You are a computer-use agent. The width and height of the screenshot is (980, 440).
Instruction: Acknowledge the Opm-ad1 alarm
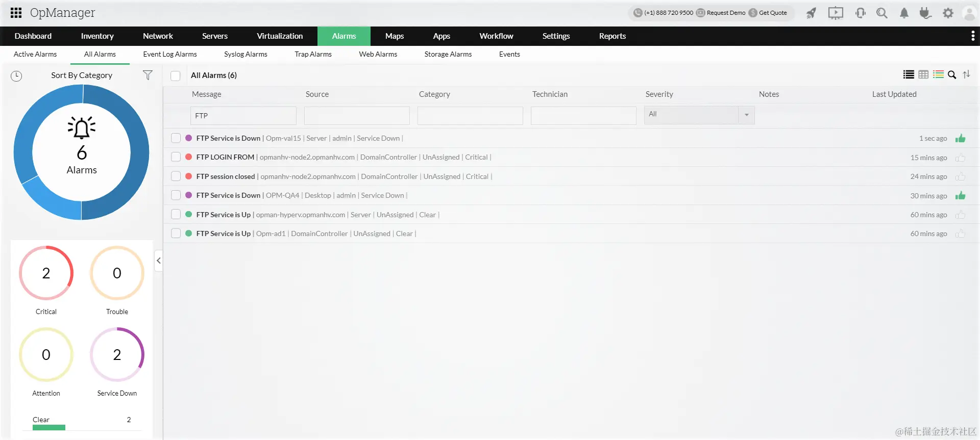(x=960, y=234)
